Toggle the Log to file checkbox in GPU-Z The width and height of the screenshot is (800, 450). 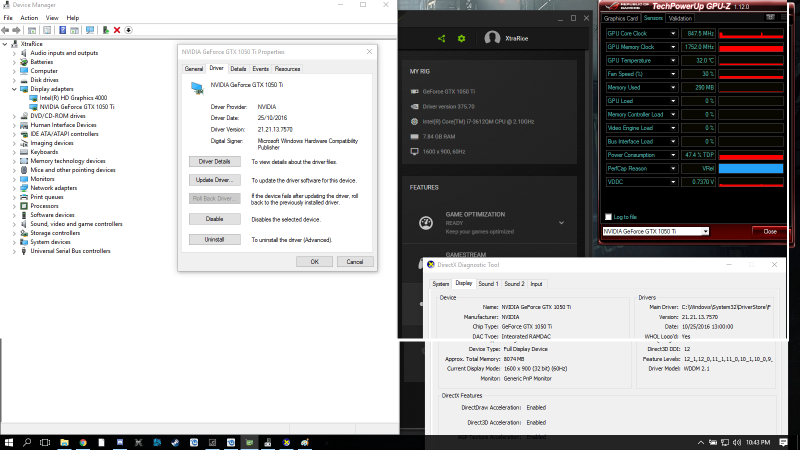[608, 217]
